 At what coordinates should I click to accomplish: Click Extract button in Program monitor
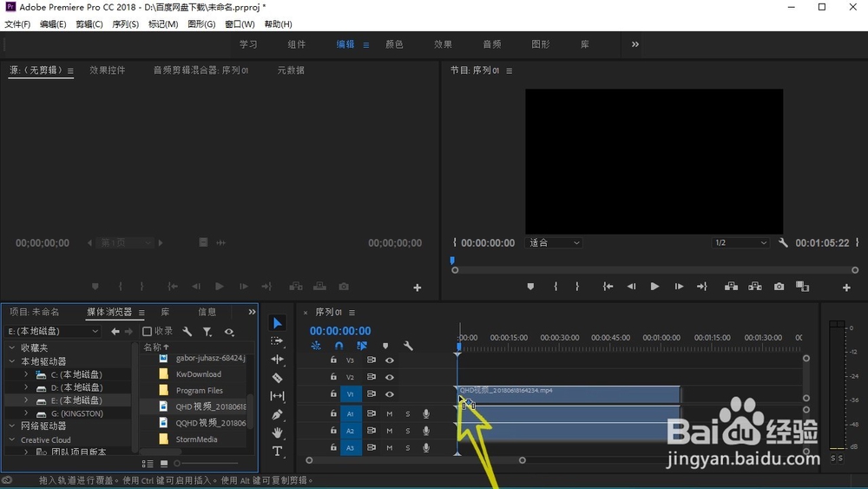pyautogui.click(x=755, y=287)
